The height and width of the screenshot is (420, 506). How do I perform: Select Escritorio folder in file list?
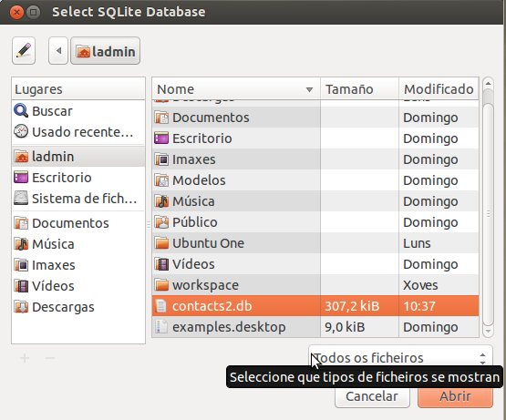(x=315, y=138)
